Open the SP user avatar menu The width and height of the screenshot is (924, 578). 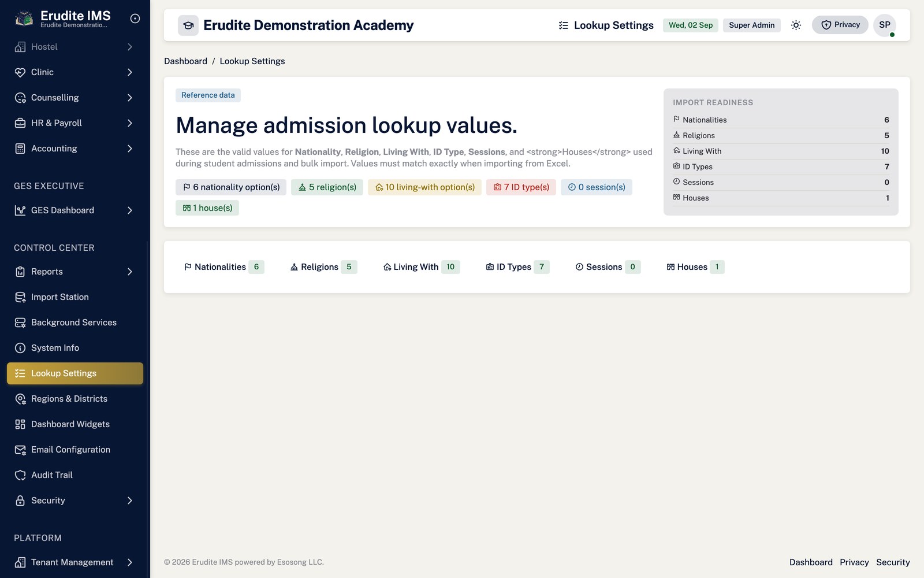click(x=885, y=25)
